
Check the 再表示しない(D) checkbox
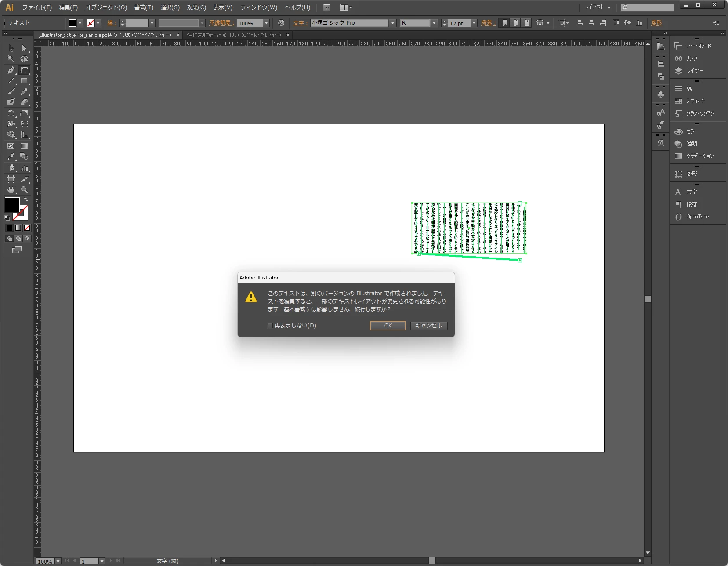pyautogui.click(x=270, y=326)
